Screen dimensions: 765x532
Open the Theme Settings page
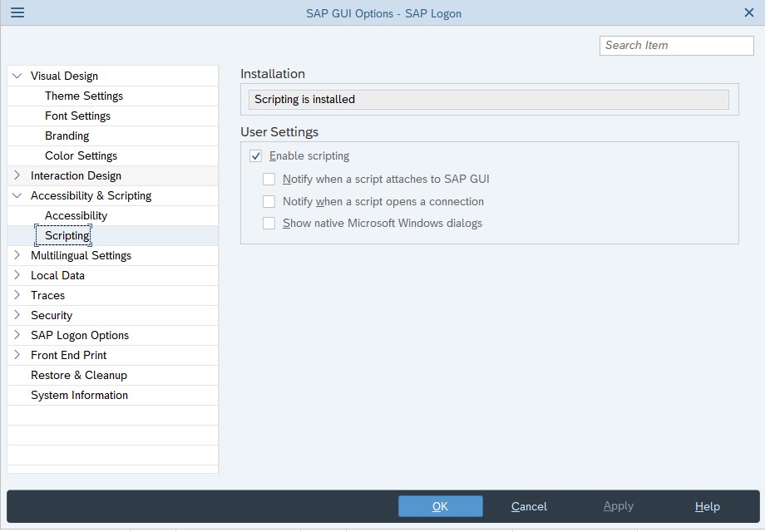[x=85, y=96]
